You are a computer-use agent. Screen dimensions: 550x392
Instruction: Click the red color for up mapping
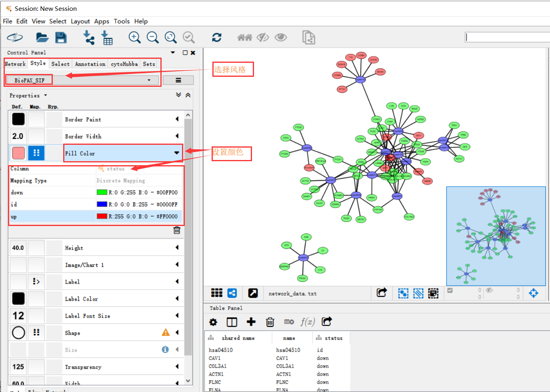[x=102, y=216]
